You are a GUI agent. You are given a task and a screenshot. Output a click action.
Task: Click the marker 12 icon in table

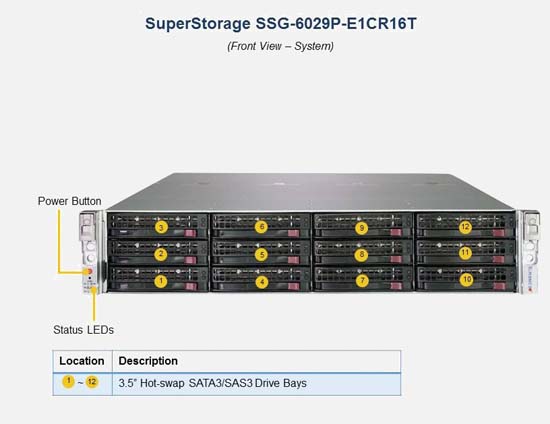click(x=92, y=382)
